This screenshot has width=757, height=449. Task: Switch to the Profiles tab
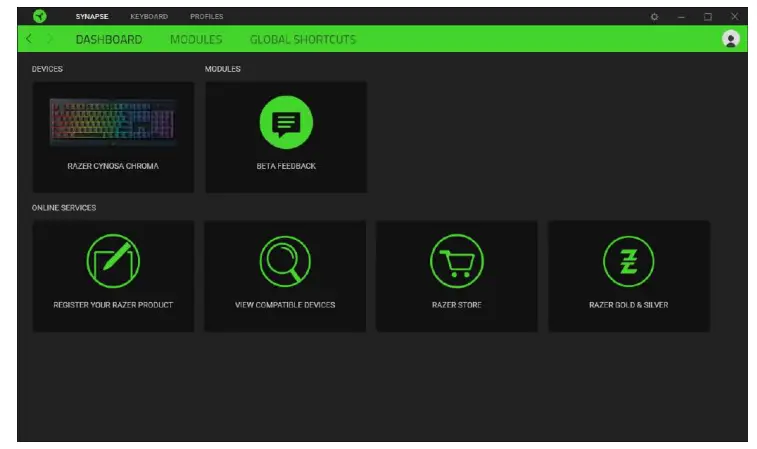(x=207, y=16)
